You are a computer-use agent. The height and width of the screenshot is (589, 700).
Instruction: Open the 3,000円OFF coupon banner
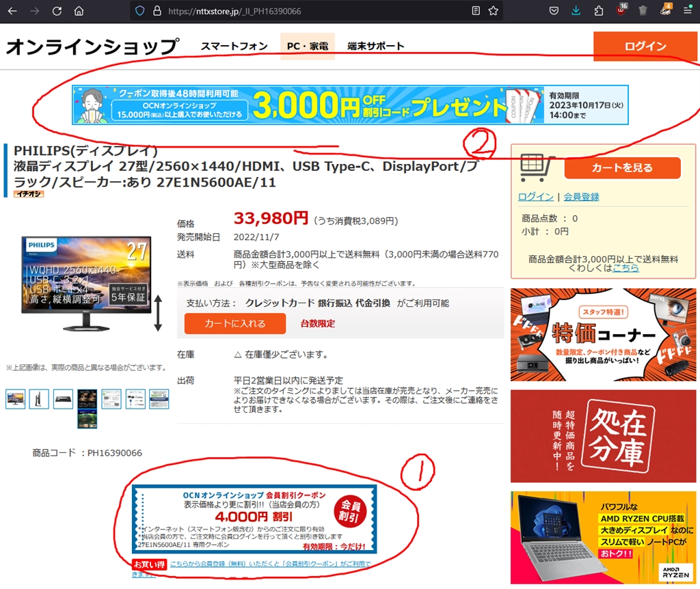350,105
